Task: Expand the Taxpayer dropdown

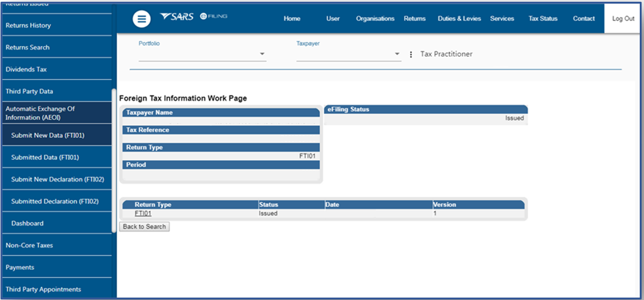Action: pyautogui.click(x=397, y=54)
